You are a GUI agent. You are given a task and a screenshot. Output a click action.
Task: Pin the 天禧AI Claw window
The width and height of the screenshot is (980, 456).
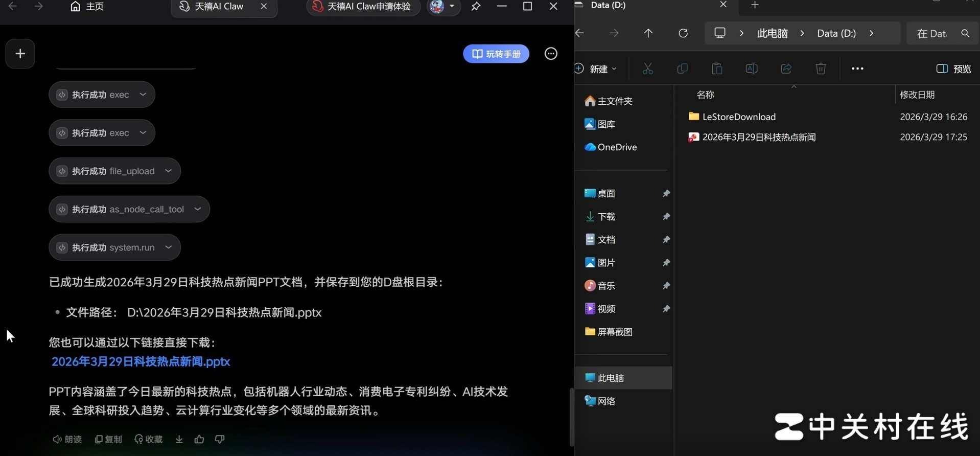tap(476, 7)
